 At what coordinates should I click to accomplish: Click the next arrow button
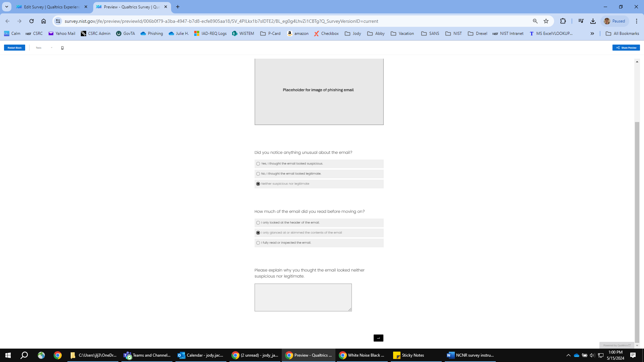coord(378,338)
